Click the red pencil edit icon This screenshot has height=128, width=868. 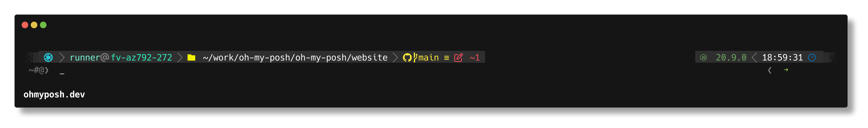tap(459, 57)
